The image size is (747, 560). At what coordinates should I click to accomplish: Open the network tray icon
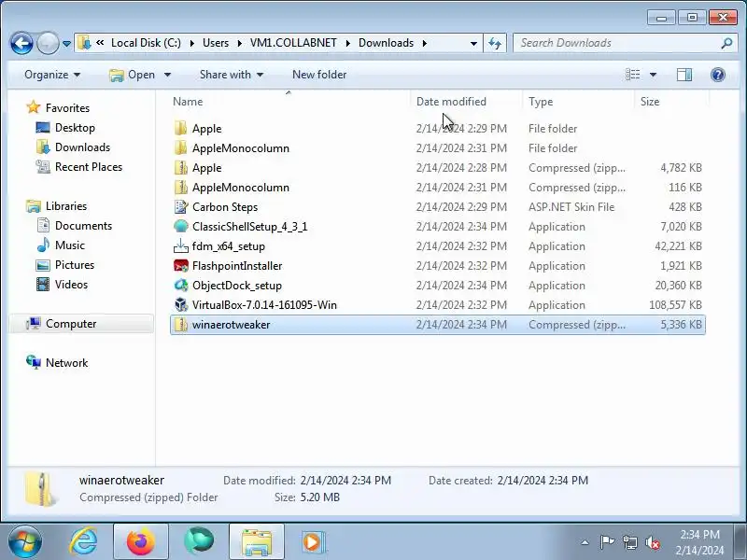click(629, 542)
